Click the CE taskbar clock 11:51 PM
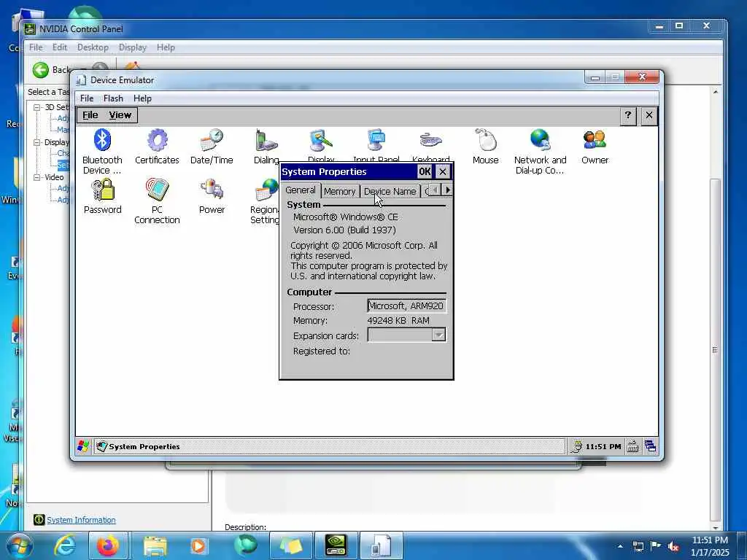 (x=603, y=446)
